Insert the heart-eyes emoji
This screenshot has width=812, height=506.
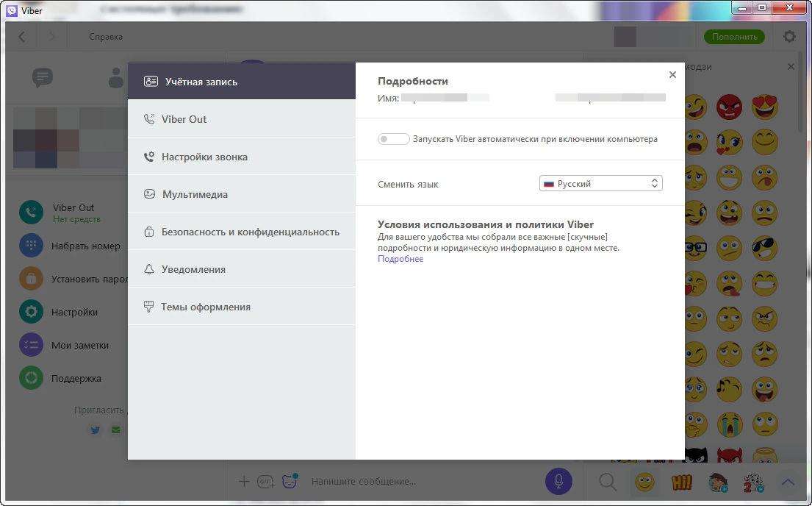click(765, 107)
